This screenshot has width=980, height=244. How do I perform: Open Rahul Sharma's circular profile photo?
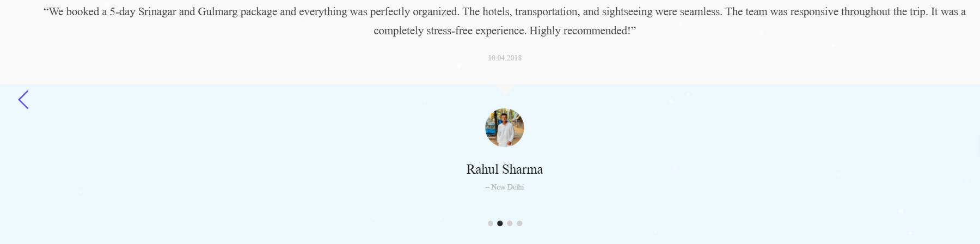tap(505, 127)
